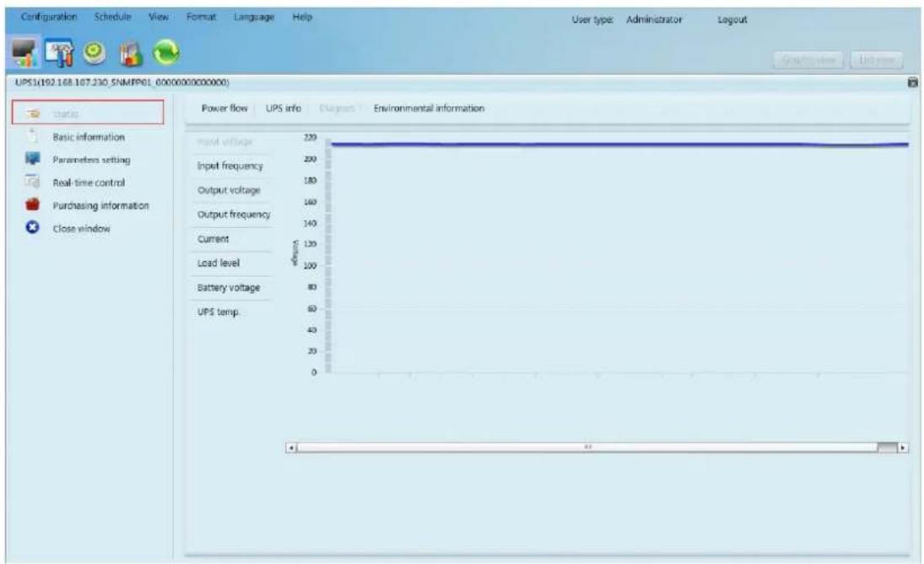Click the blue Close window X icon

point(32,227)
